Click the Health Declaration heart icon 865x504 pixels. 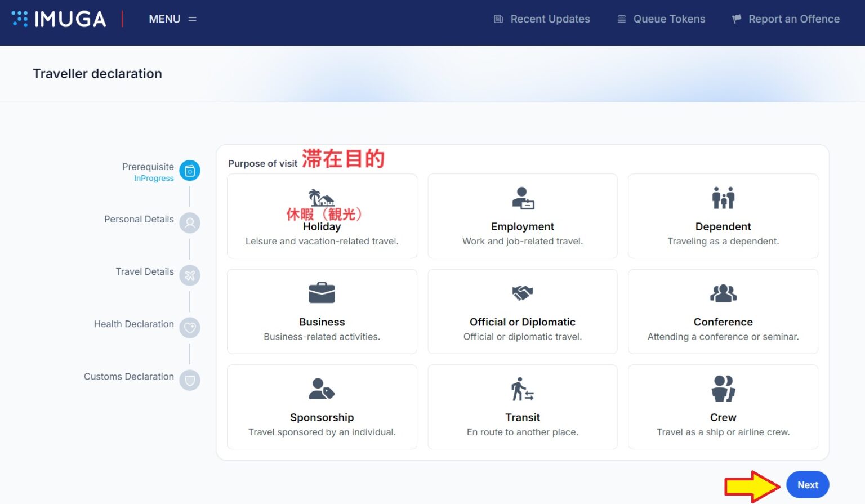[190, 328]
